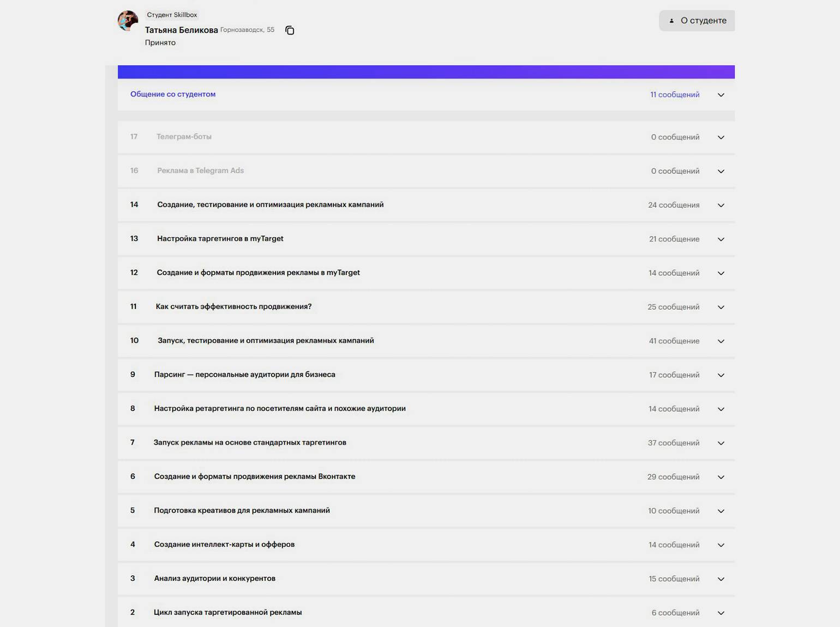This screenshot has height=627, width=840.
Task: Expand chevron for Цикл запуска таргетированной рекламы
Action: [721, 613]
